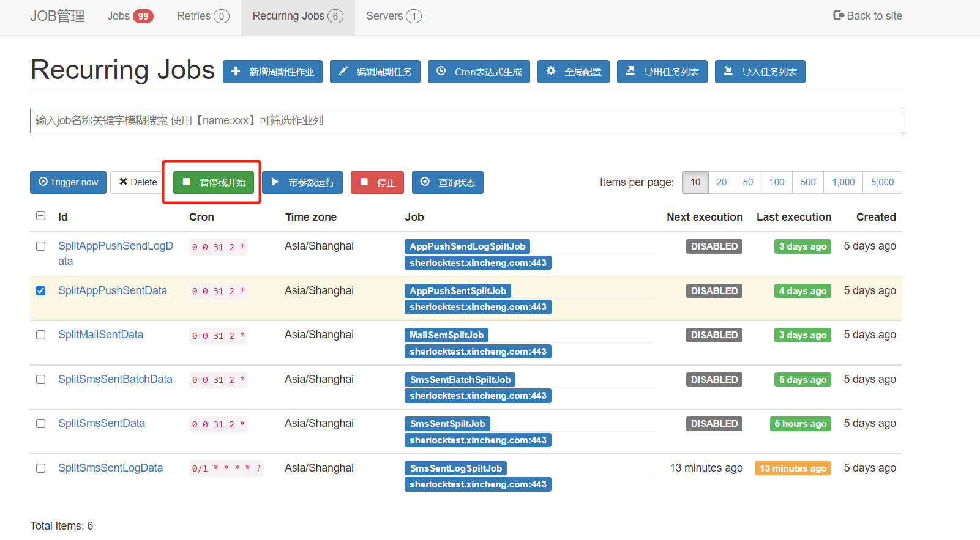Click the import task list icon
The image size is (980, 540).
coord(728,72)
